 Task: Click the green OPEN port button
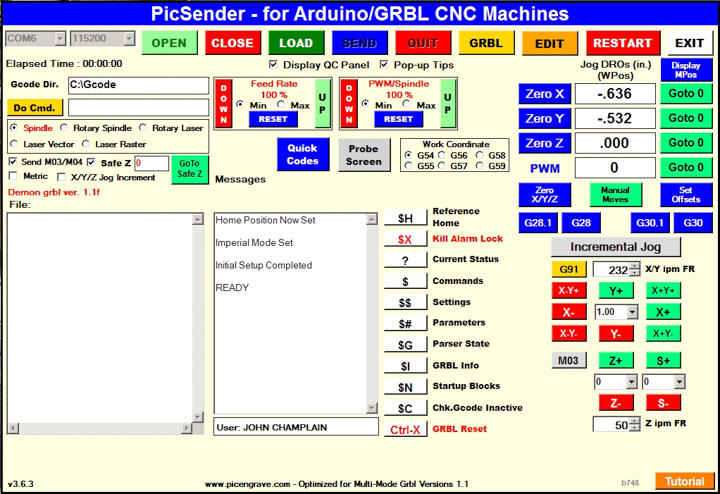tap(169, 43)
